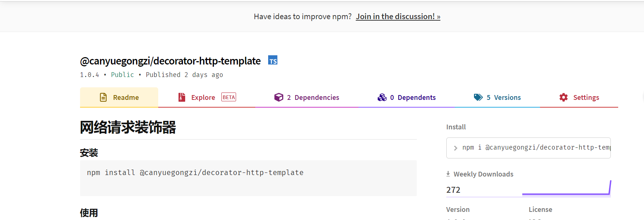Image resolution: width=644 pixels, height=220 pixels.
Task: Select the "0 Dependents" tab label
Action: pyautogui.click(x=413, y=97)
